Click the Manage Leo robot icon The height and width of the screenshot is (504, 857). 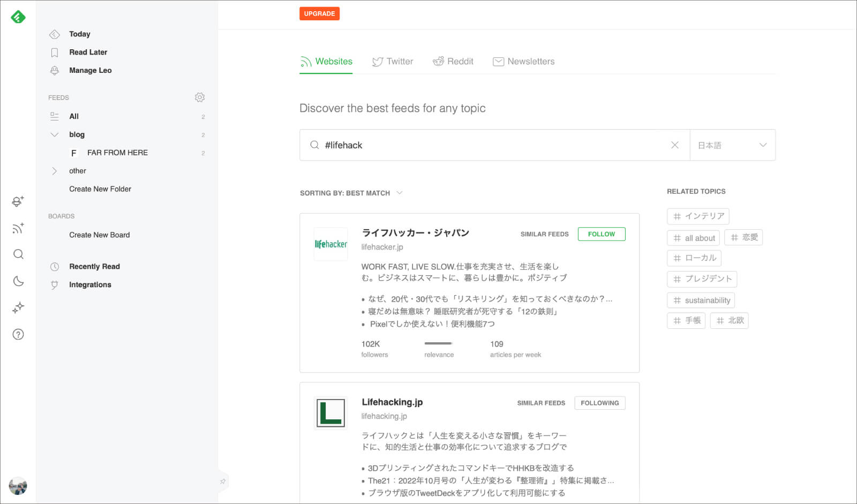(54, 71)
